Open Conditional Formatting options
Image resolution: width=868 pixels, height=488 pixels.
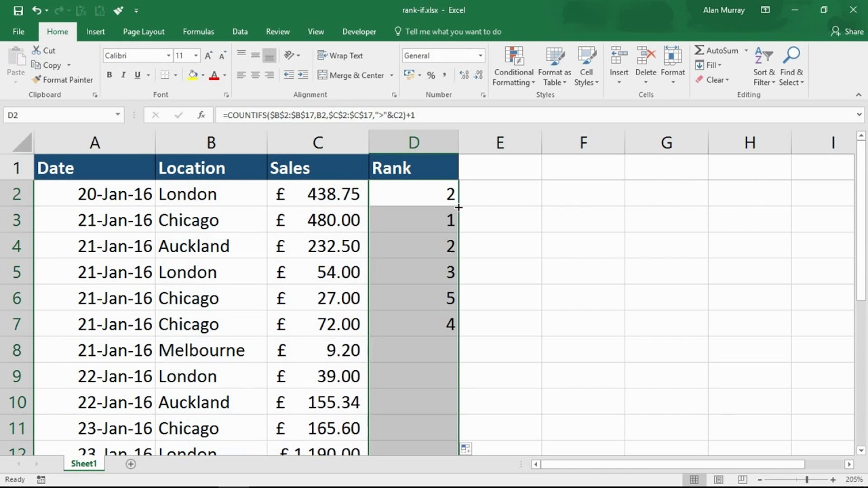point(513,66)
